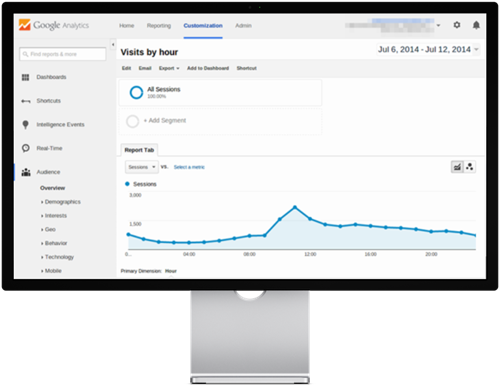The width and height of the screenshot is (500, 386).
Task: Open Real-Time in the sidebar
Action: coord(49,148)
